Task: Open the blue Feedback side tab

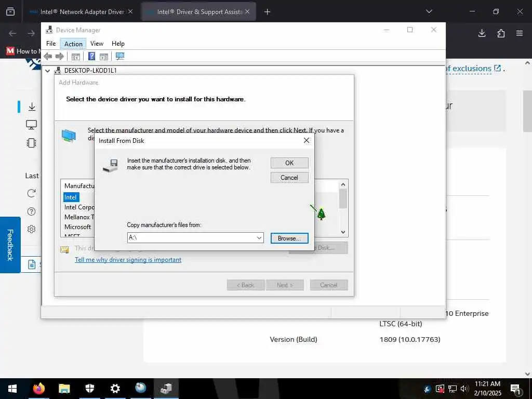Action: [10, 245]
